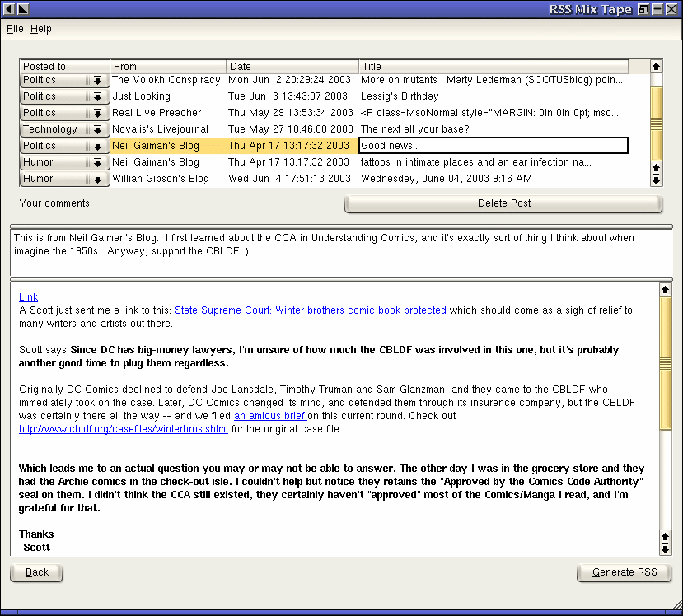Click article pane scrollbar page-up arrow
Viewport: 683px width, 616px height.
point(665,537)
